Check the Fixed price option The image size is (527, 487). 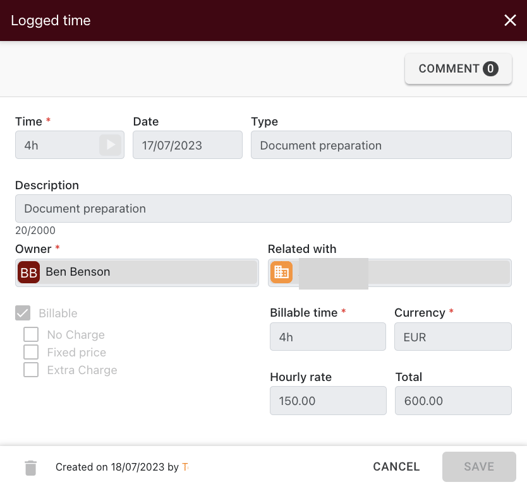click(x=31, y=352)
